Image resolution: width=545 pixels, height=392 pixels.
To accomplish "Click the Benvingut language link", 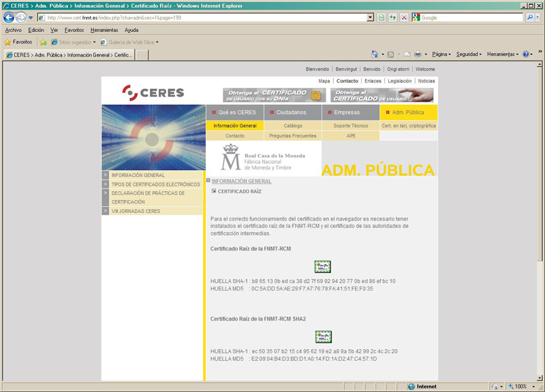I will pos(346,69).
